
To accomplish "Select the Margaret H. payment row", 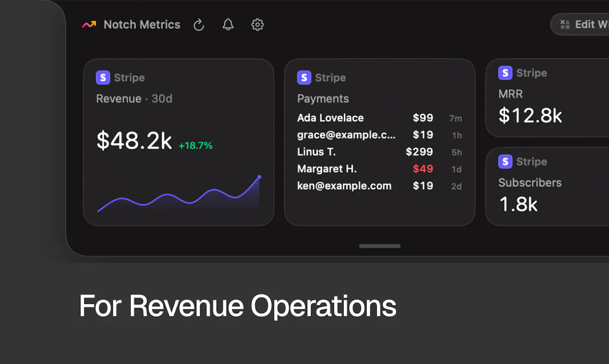I will [x=379, y=169].
